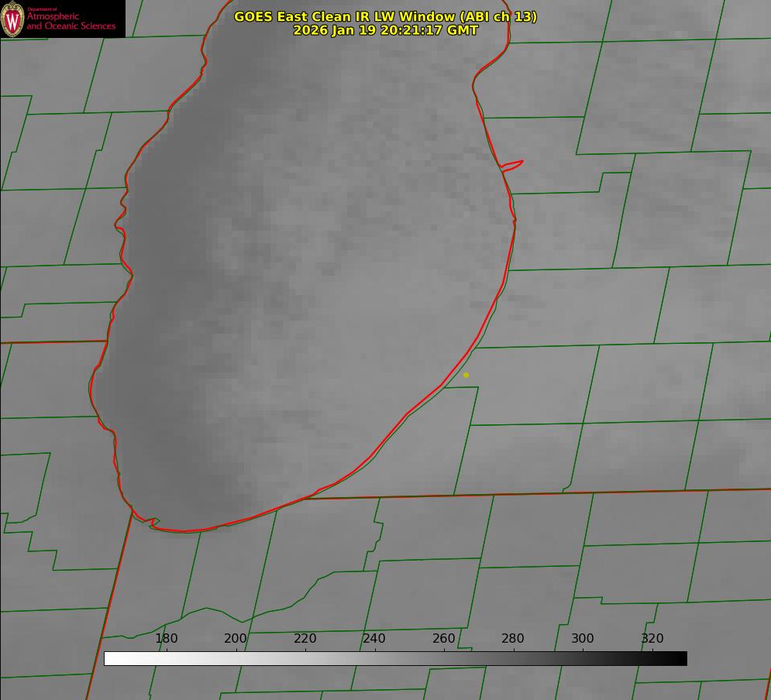Click the title 'GOES East Clean IR LW Window (ABI ch 13)'

[386, 16]
